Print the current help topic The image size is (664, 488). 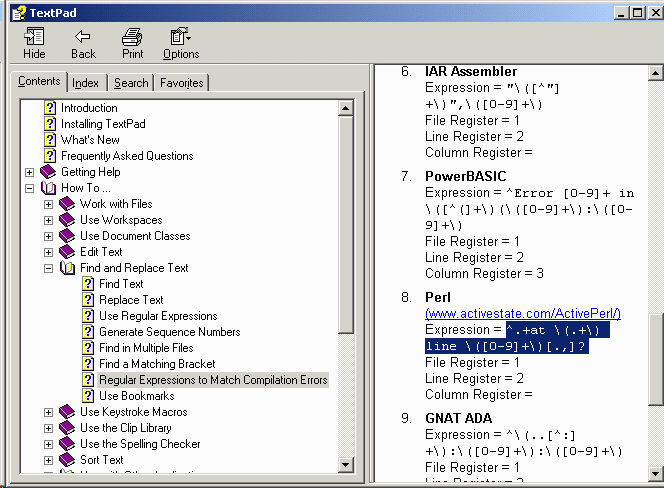pos(132,43)
